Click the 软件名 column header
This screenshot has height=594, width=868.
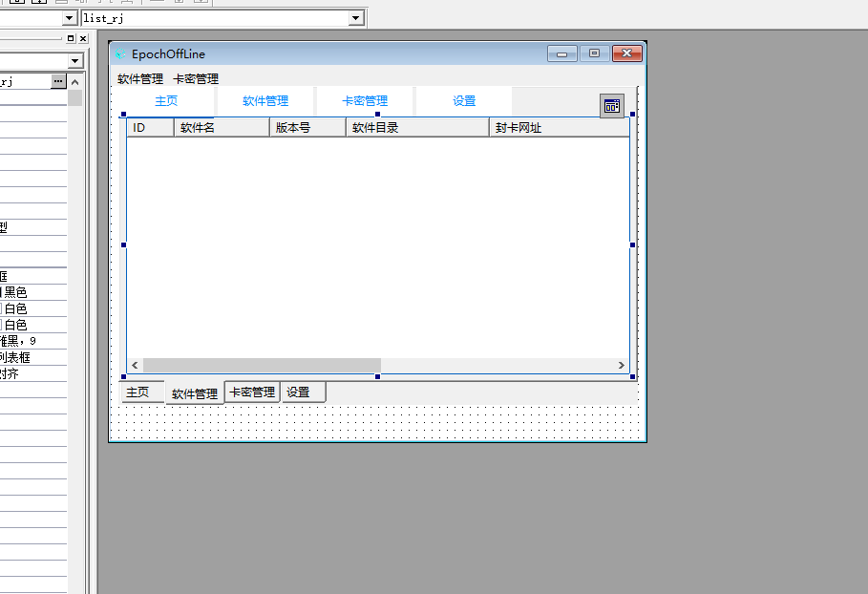(x=221, y=126)
